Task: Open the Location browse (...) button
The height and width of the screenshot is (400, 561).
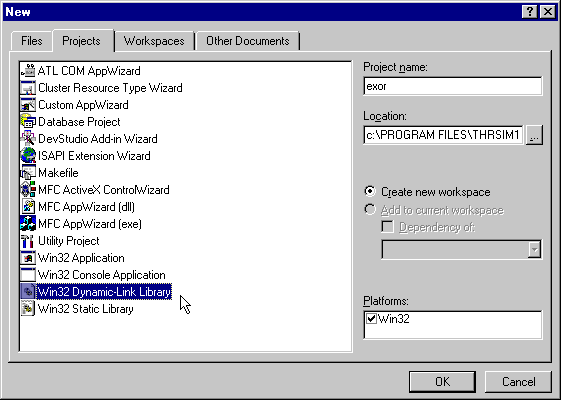Action: [x=534, y=135]
